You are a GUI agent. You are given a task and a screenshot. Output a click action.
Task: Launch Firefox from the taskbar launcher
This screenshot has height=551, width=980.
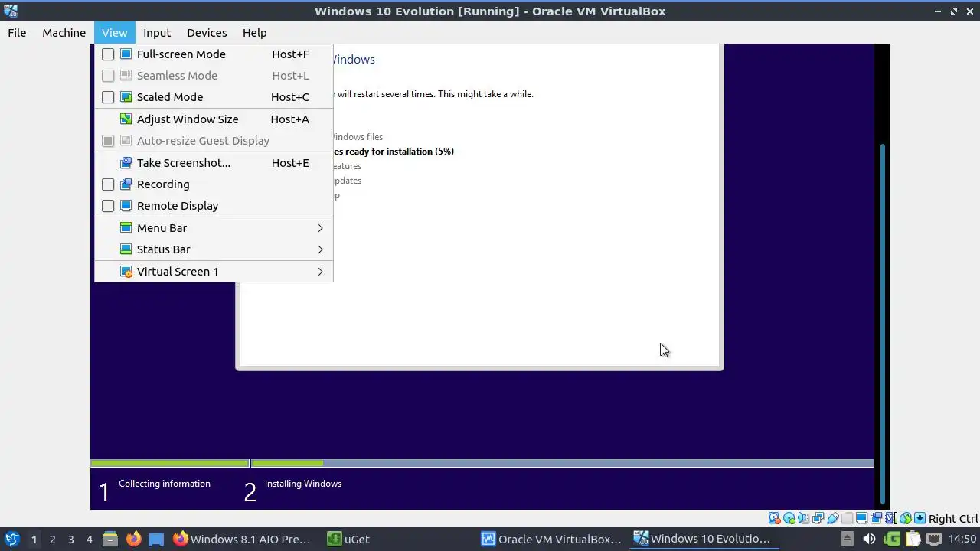point(133,539)
